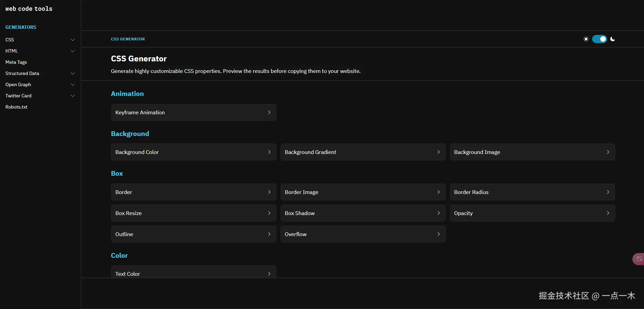The width and height of the screenshot is (644, 309).
Task: Expand the Structured Data sidebar section
Action: (72, 73)
